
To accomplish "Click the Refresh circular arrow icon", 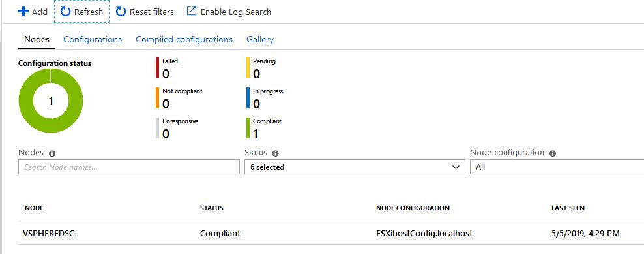I will (66, 12).
